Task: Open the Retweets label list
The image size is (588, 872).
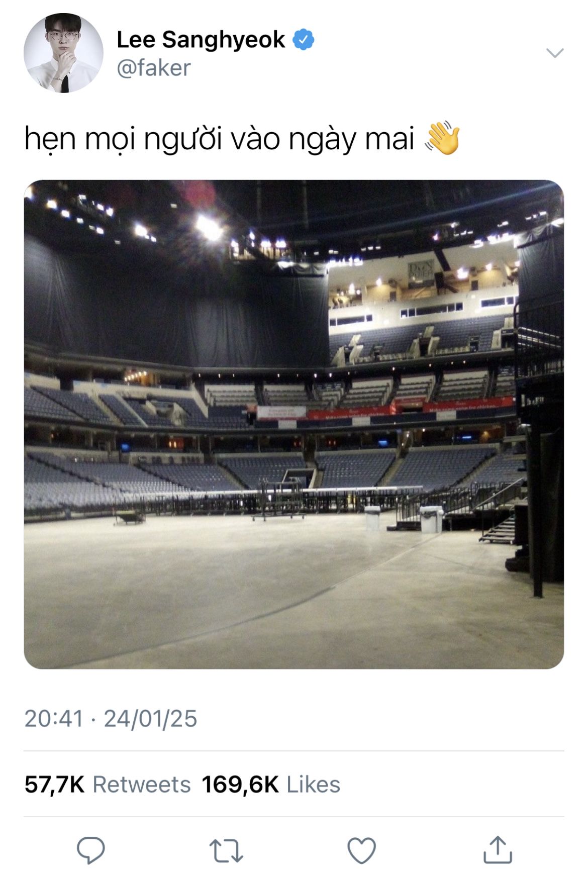Action: tap(142, 785)
